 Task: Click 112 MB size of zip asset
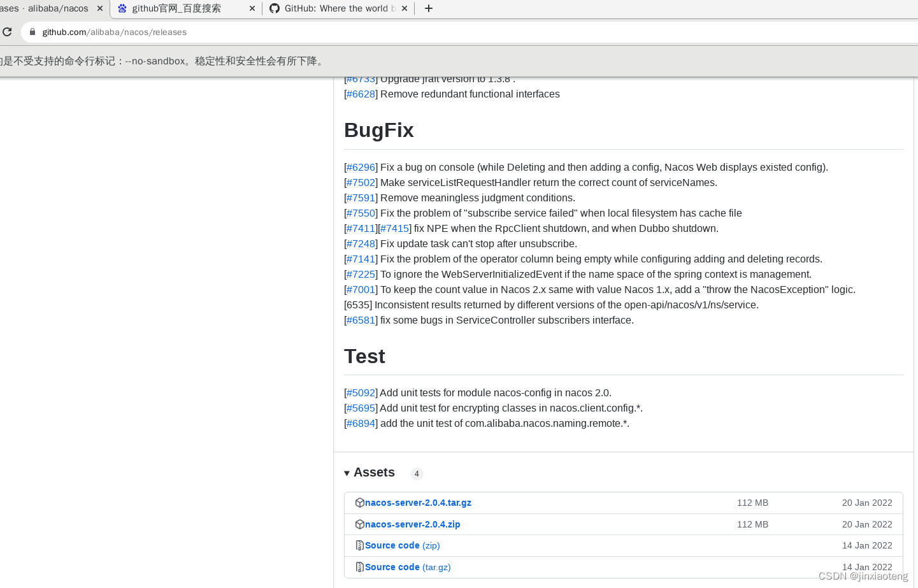pos(752,524)
